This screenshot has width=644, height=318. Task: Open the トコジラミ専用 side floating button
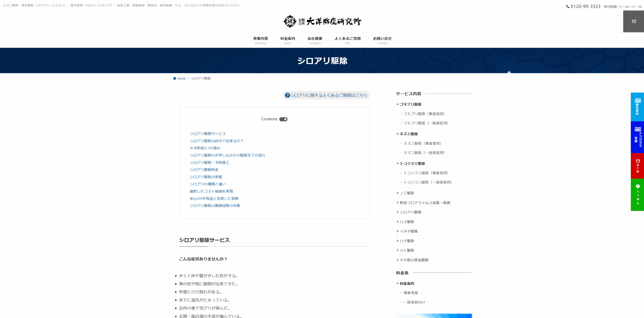pyautogui.click(x=637, y=137)
